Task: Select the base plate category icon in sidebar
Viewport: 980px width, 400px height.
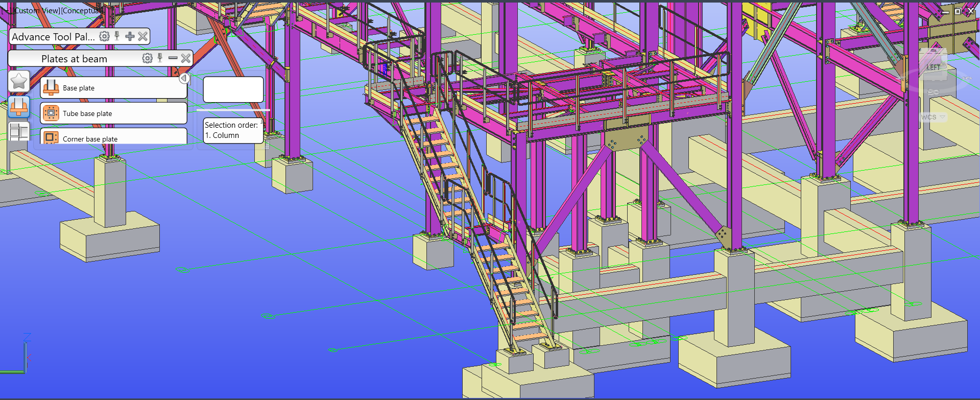Action: coord(19,106)
